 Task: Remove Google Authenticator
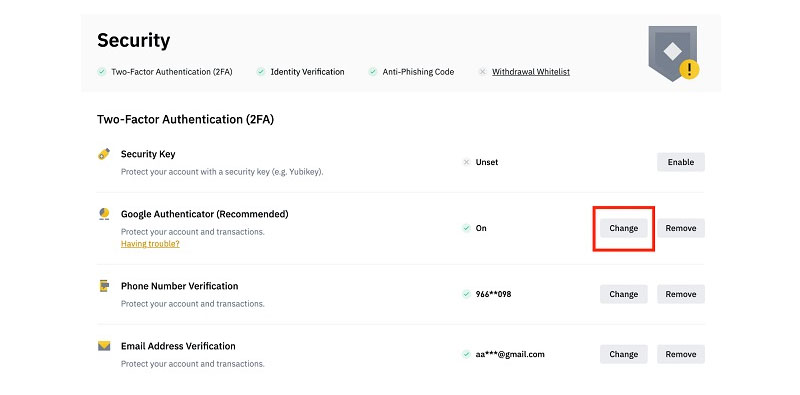pos(681,228)
